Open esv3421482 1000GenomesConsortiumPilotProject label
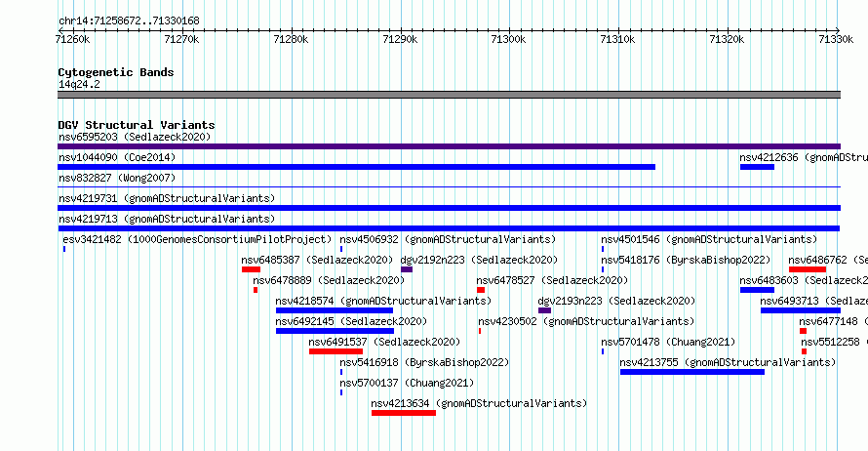This screenshot has width=868, height=451. click(x=197, y=239)
